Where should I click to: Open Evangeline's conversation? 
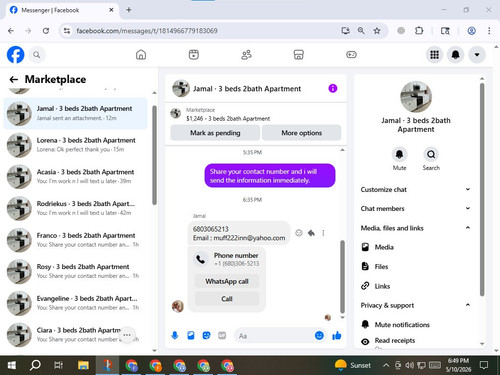75,303
